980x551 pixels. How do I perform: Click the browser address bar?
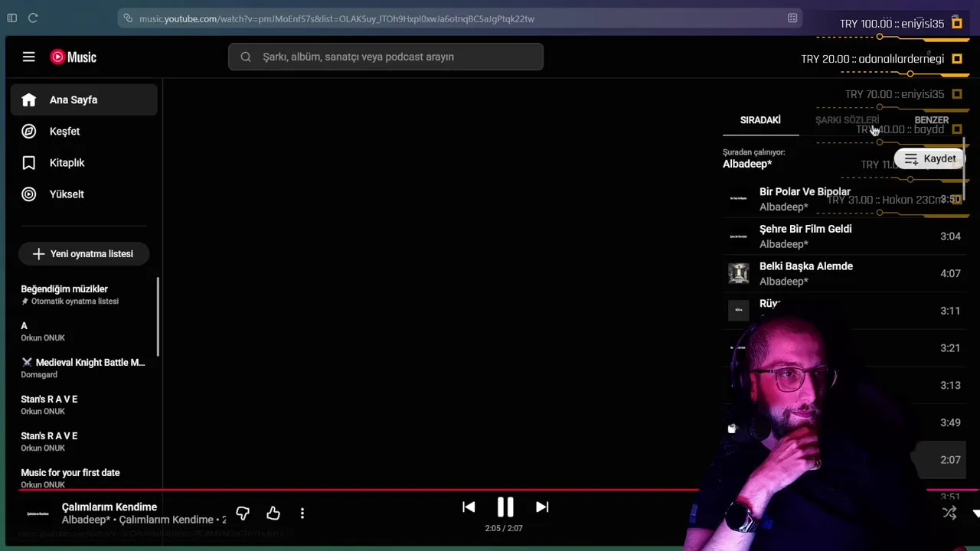[x=459, y=18]
